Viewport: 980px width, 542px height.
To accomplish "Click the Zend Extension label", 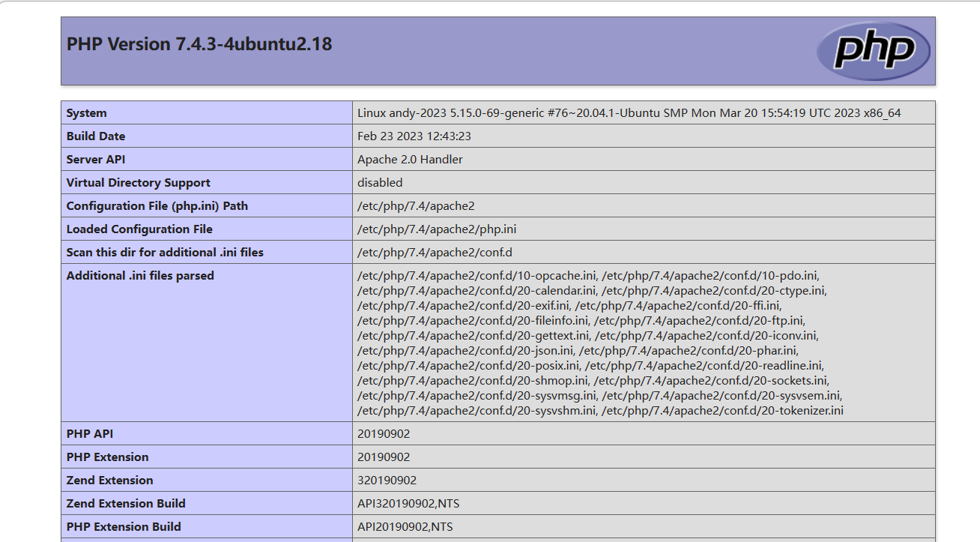I will point(109,481).
